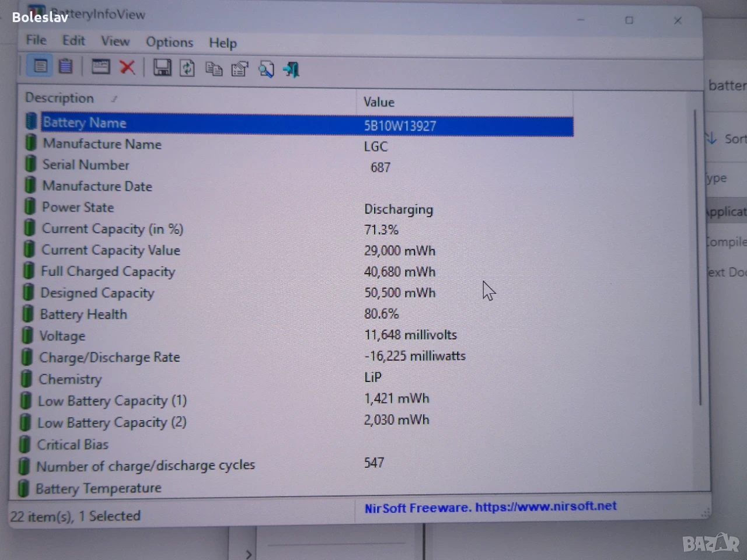Open the NirSoft Freeware website link

coord(490,507)
